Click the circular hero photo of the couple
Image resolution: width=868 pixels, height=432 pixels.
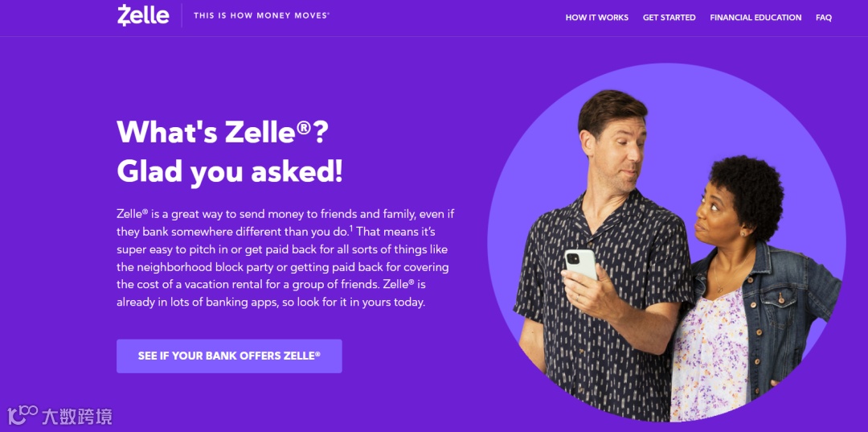click(666, 243)
